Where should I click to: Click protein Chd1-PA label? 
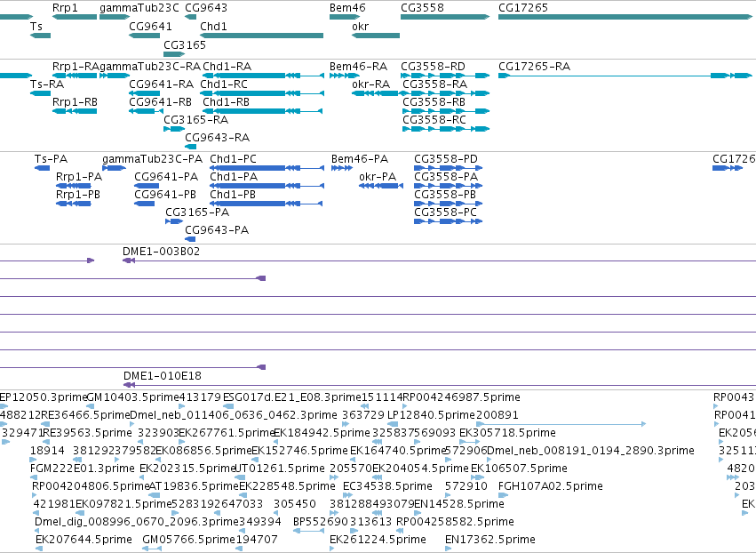tap(234, 177)
